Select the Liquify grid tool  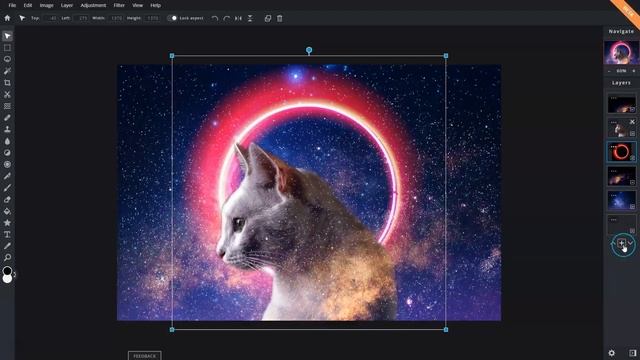(x=7, y=106)
